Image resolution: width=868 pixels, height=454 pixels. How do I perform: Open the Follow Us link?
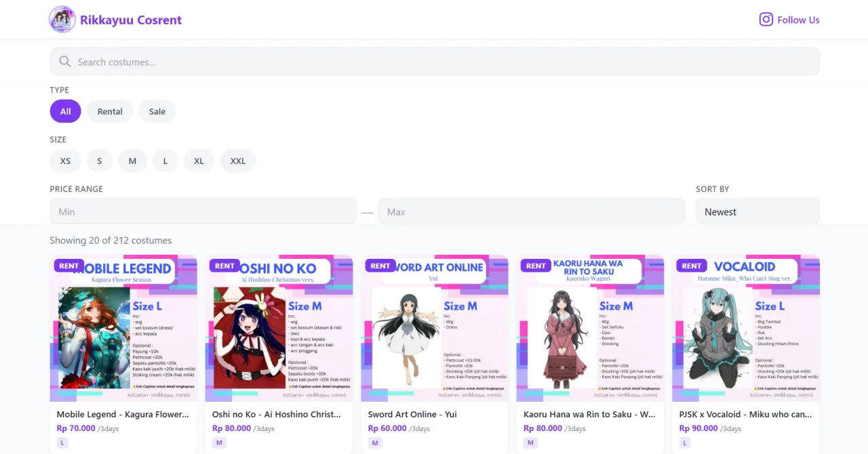tap(789, 20)
